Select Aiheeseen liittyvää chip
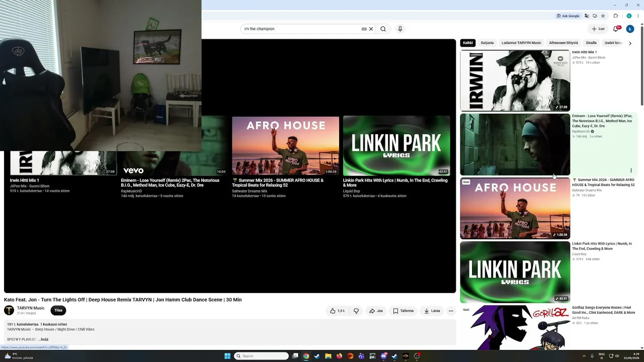Screen dimensions: 644x362 click(x=563, y=43)
